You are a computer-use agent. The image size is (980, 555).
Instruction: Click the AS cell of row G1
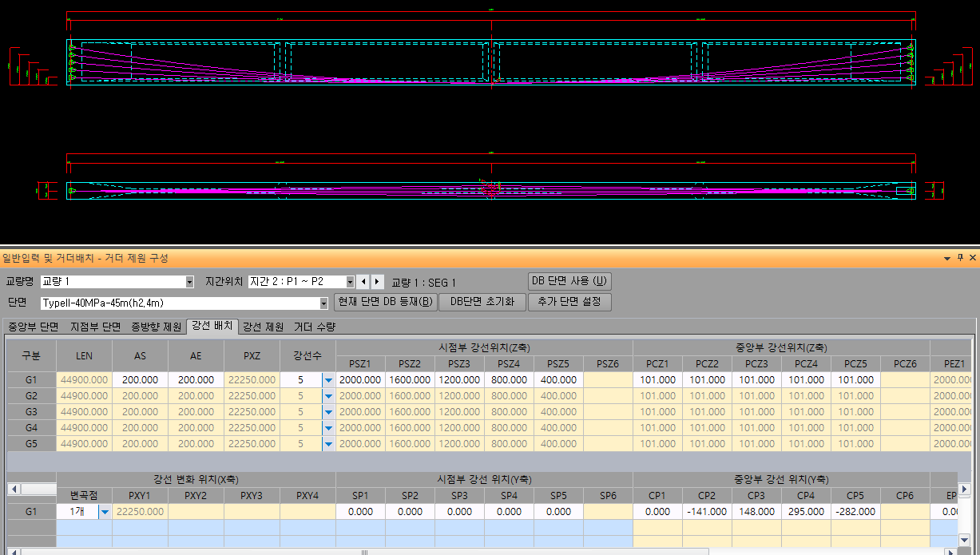(140, 380)
